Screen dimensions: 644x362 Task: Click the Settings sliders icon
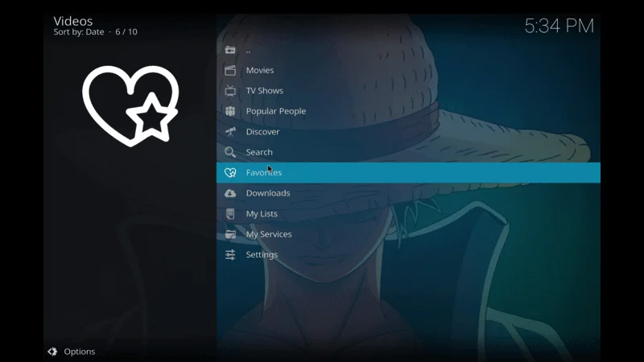(x=230, y=255)
